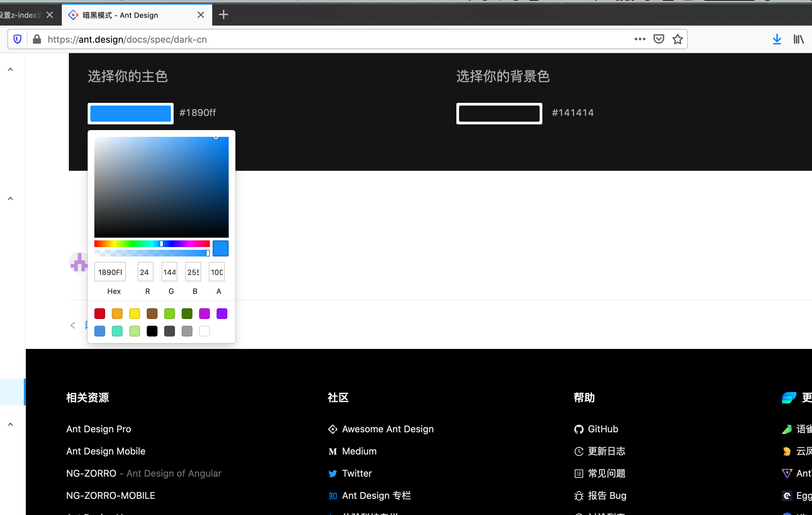Bookmark the page with the star icon
812x515 pixels.
pyautogui.click(x=678, y=39)
